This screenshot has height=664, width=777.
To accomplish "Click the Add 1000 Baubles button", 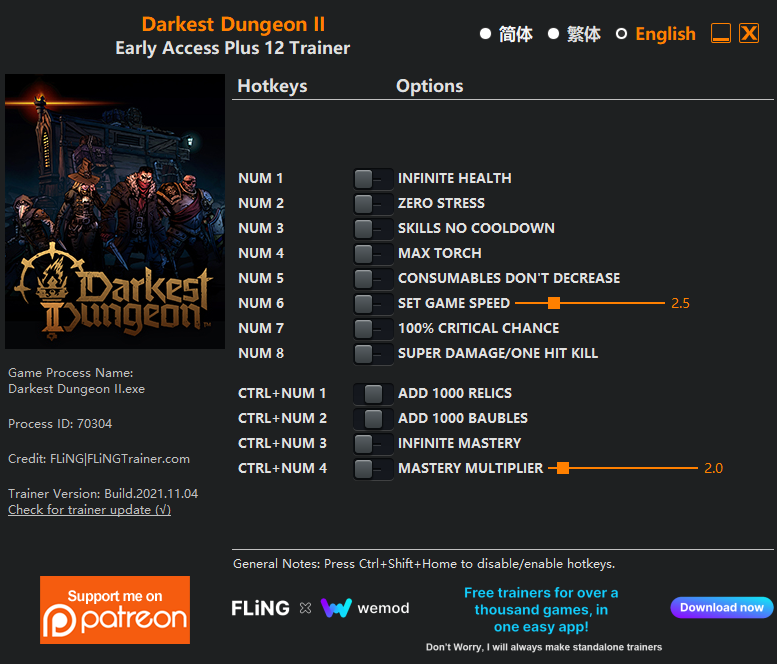I will point(373,419).
